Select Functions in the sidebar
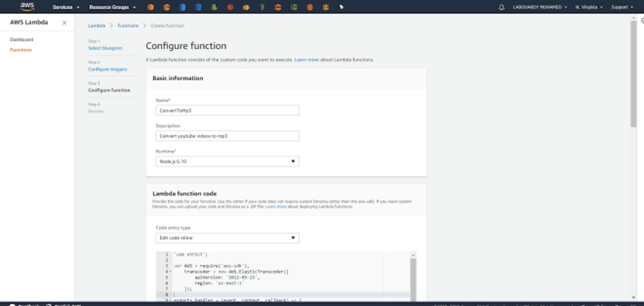 (21, 50)
